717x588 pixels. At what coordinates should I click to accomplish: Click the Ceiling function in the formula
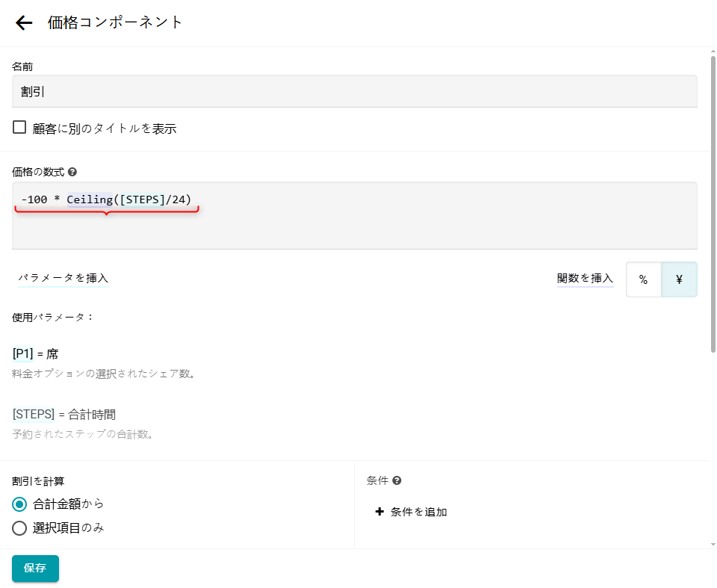click(x=89, y=199)
